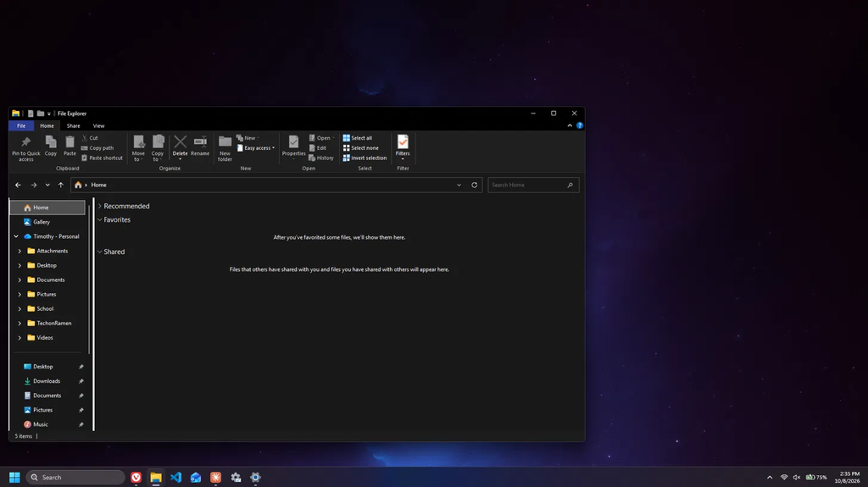Open Move to dropdown

pos(138,148)
